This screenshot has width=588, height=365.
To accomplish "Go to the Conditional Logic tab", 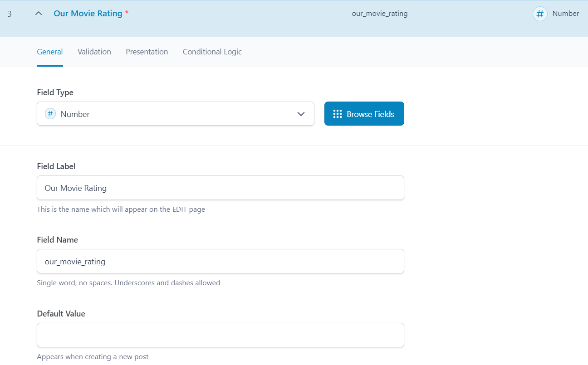I will 212,52.
